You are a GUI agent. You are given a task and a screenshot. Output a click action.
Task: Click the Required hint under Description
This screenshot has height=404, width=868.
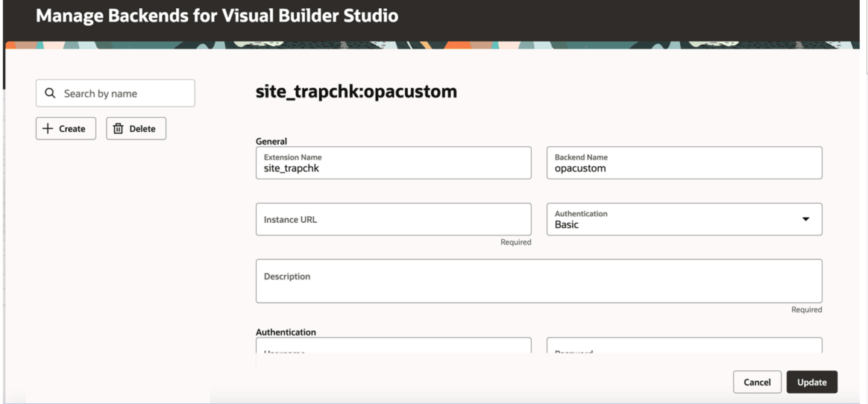tap(807, 309)
